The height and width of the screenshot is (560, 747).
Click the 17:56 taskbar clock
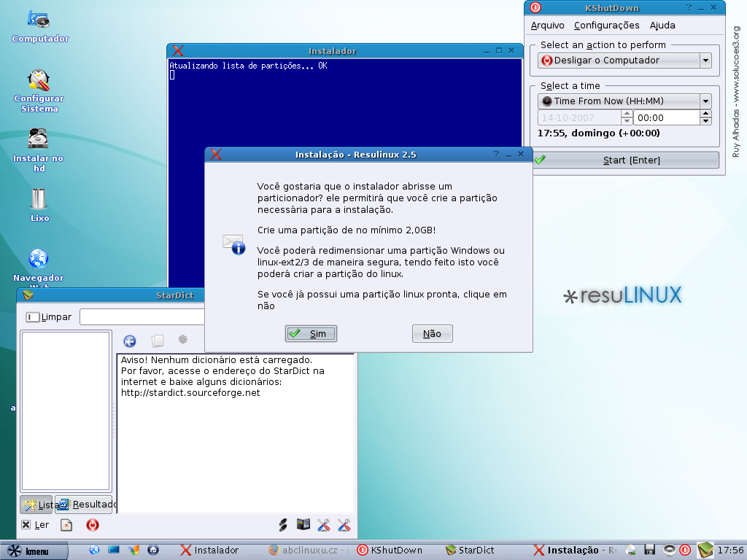[730, 551]
